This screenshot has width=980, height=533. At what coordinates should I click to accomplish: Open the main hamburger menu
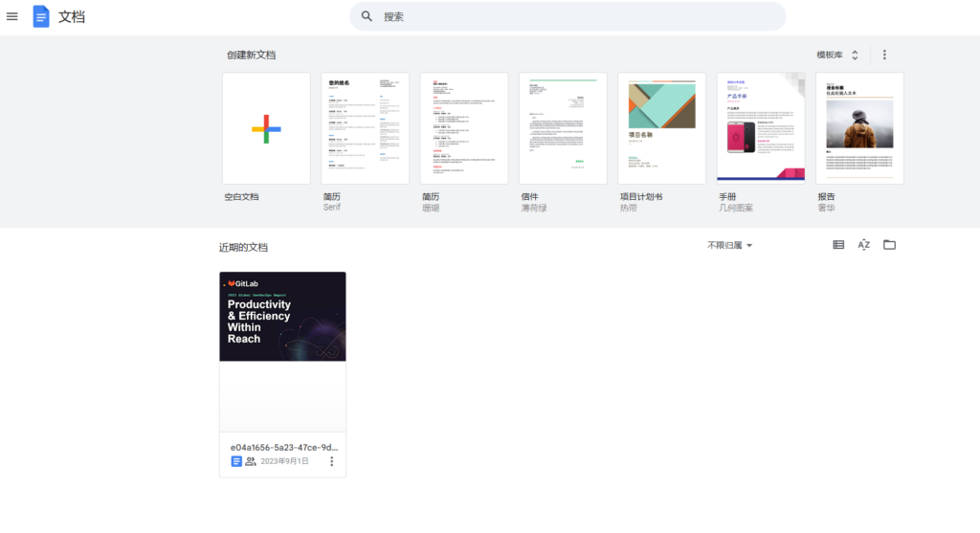point(11,16)
